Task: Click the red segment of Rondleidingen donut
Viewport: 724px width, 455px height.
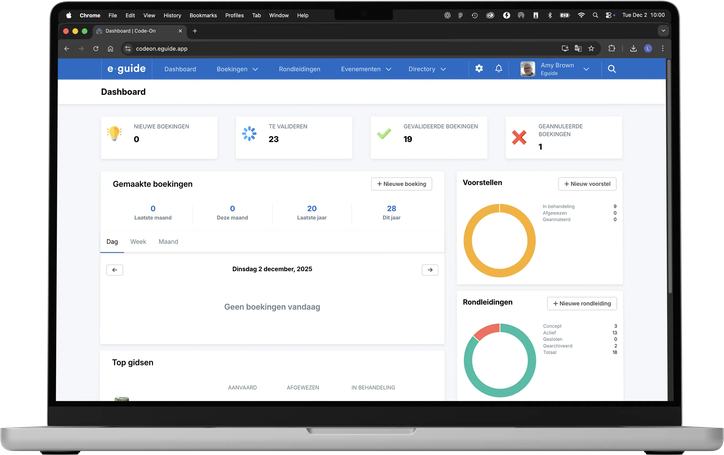Action: pyautogui.click(x=486, y=331)
